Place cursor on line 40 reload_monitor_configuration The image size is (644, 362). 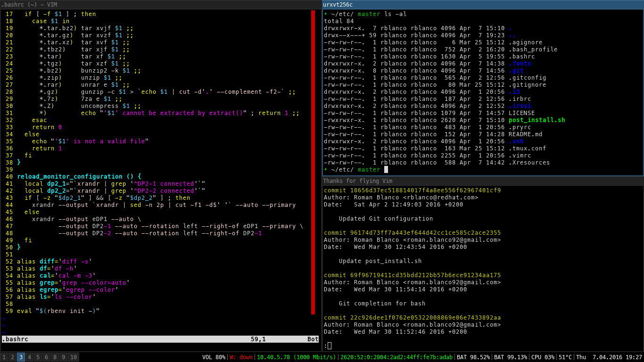(79, 177)
